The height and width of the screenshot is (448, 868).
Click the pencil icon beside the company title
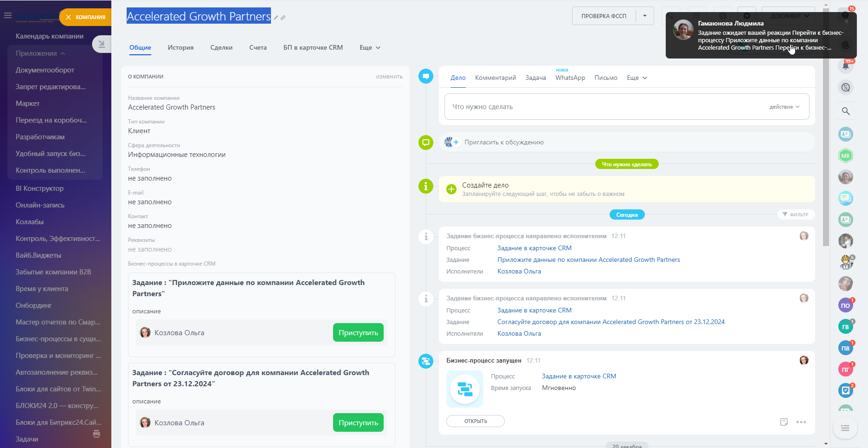pyautogui.click(x=276, y=18)
